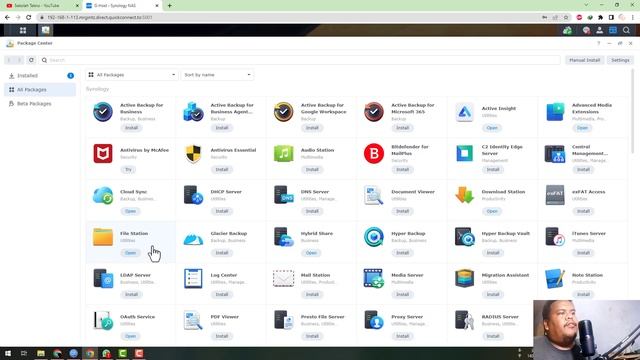
Task: Click Try under Antivirus by McAfee
Action: [129, 169]
